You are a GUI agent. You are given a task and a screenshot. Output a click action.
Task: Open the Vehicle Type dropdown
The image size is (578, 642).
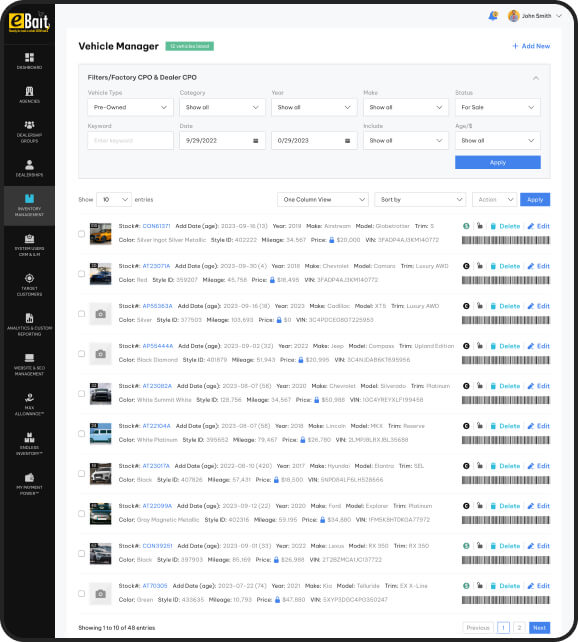pyautogui.click(x=130, y=107)
